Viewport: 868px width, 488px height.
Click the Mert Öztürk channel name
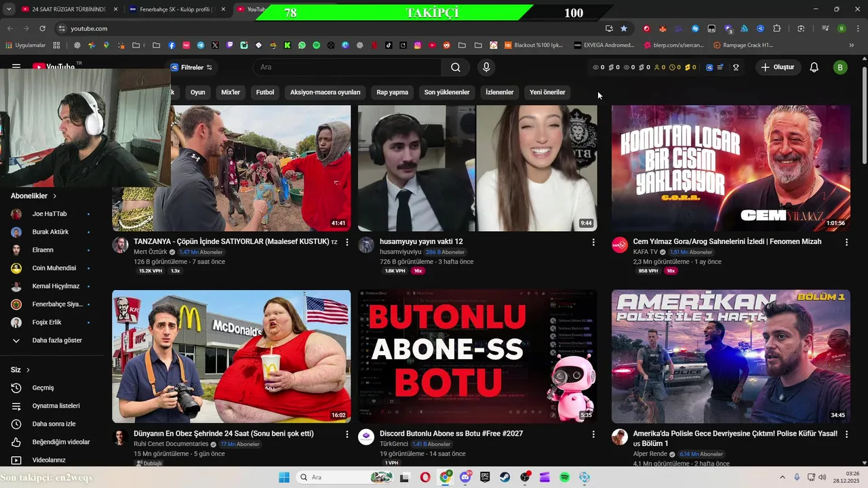[150, 252]
